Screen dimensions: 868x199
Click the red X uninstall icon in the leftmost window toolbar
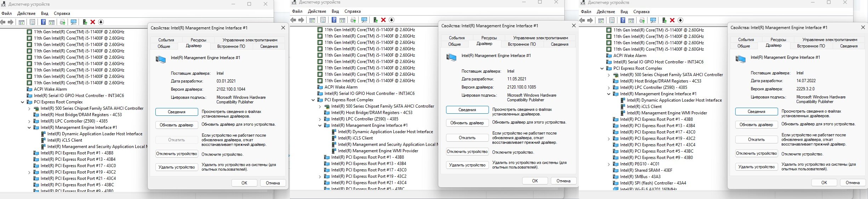click(x=93, y=22)
